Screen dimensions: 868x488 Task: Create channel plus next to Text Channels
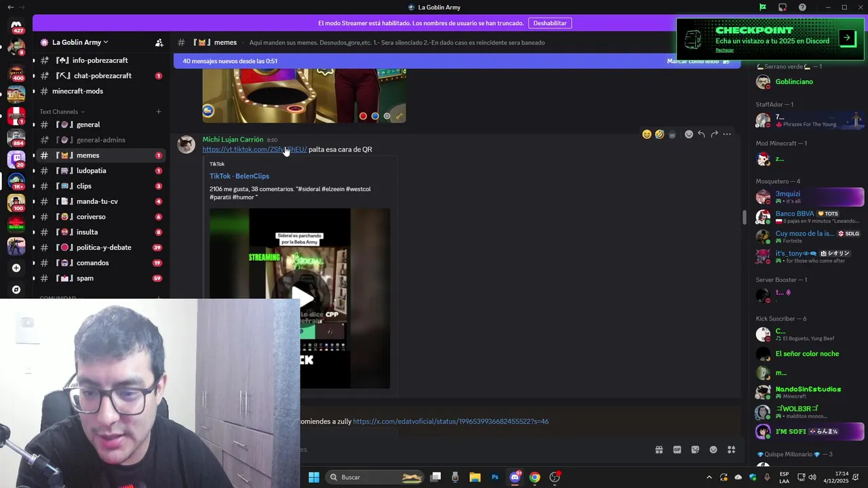159,111
